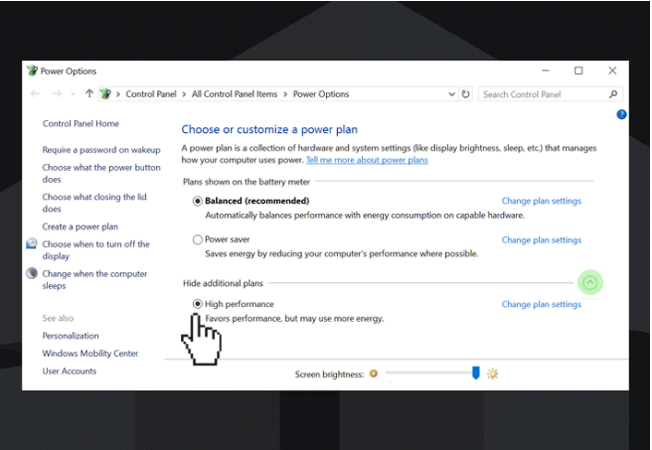The width and height of the screenshot is (652, 450).
Task: Open recent locations dropdown arrow
Action: [73, 94]
